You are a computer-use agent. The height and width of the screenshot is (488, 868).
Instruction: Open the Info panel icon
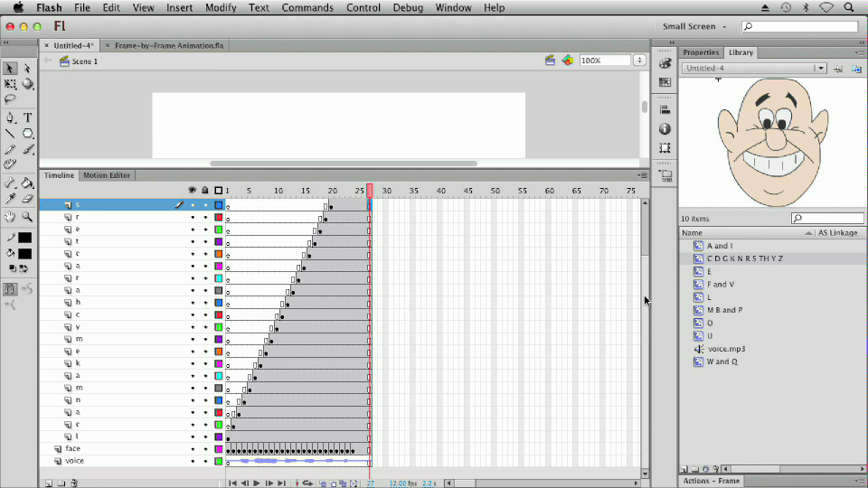click(x=665, y=129)
